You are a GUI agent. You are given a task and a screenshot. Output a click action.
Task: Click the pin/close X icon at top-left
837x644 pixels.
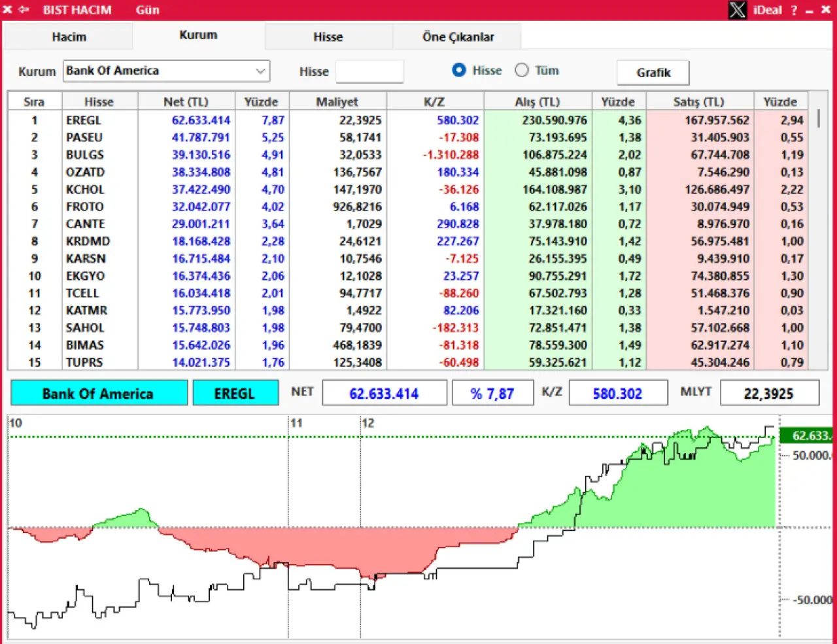(x=7, y=10)
